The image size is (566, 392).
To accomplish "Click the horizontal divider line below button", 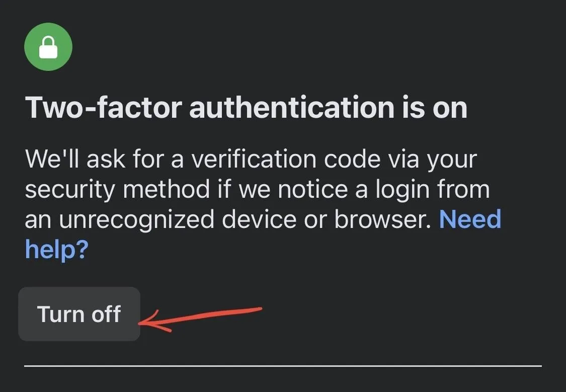I will pos(283,366).
